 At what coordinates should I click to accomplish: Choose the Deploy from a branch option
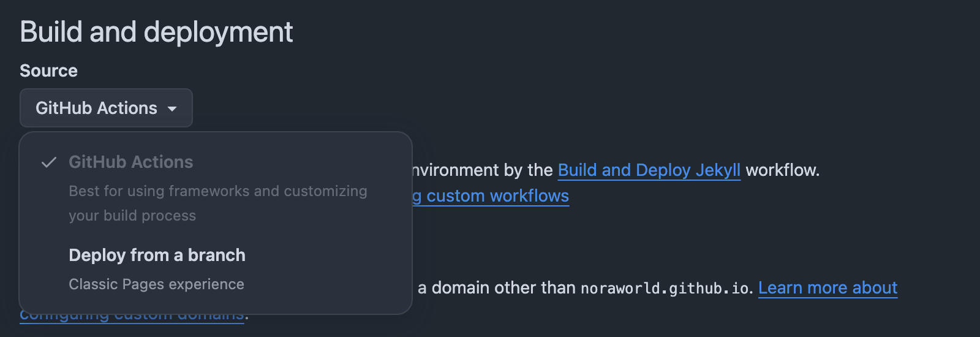point(216,270)
